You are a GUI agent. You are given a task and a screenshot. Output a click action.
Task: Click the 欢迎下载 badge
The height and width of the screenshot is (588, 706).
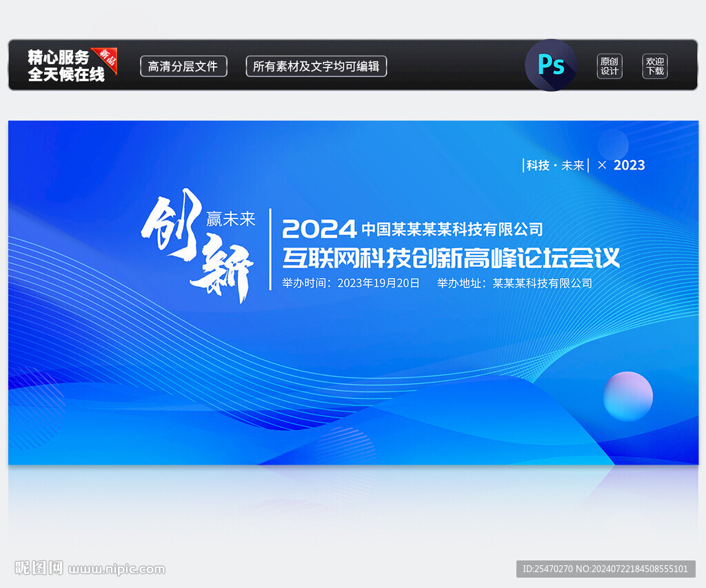tap(655, 66)
